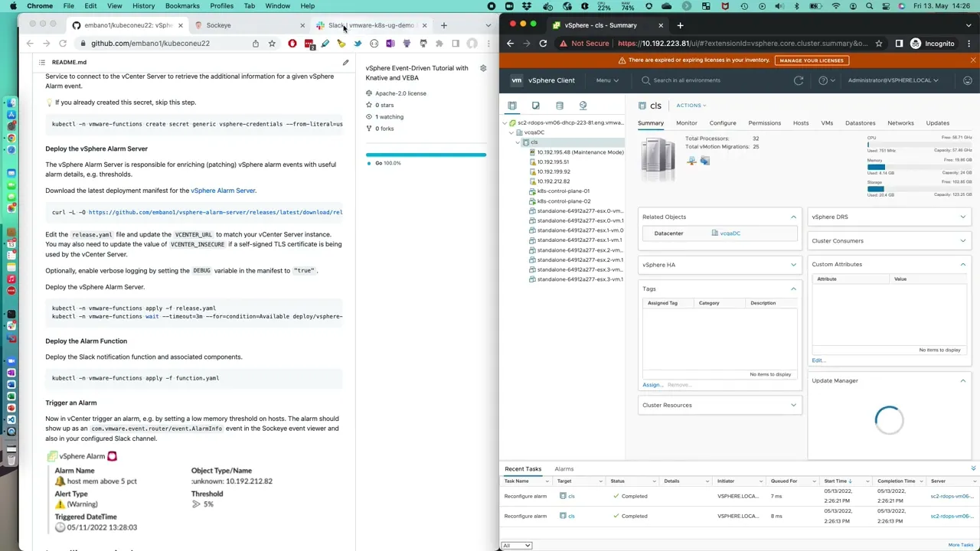Viewport: 980px width, 551px height.
Task: Switch to the Monitor tab
Action: point(687,122)
